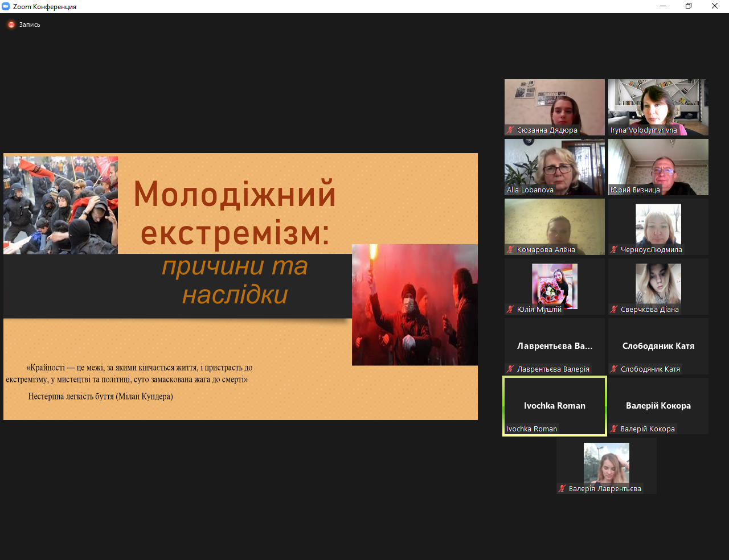Click muted mic icon for Комарова Алёна
Viewport: 729px width, 560px height.
pyautogui.click(x=511, y=250)
